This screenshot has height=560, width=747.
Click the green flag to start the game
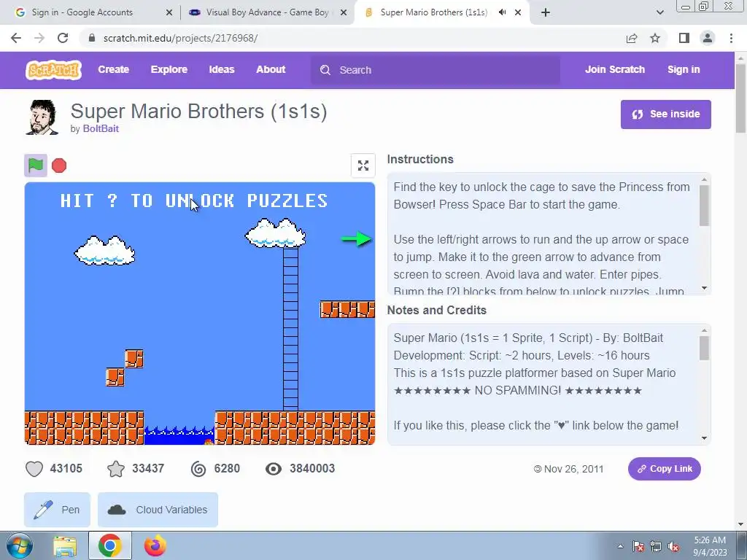pyautogui.click(x=36, y=166)
